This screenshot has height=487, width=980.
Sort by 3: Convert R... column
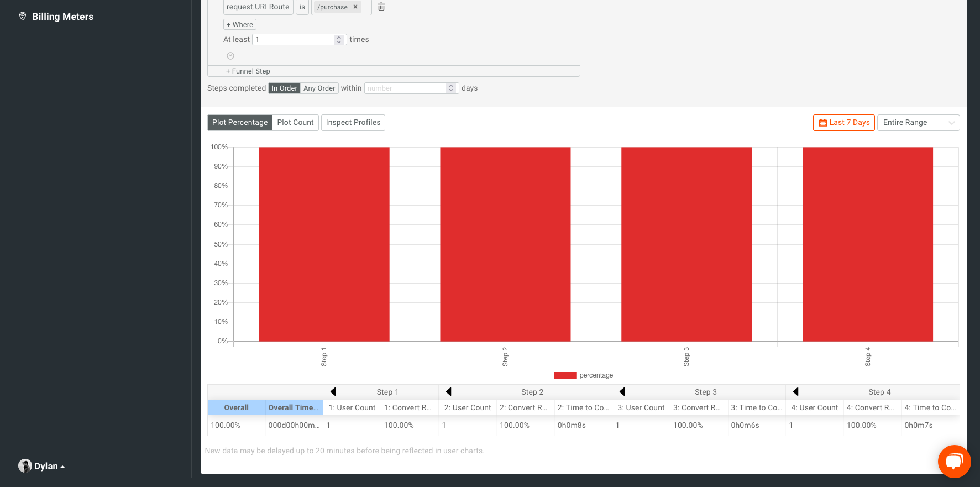point(699,408)
